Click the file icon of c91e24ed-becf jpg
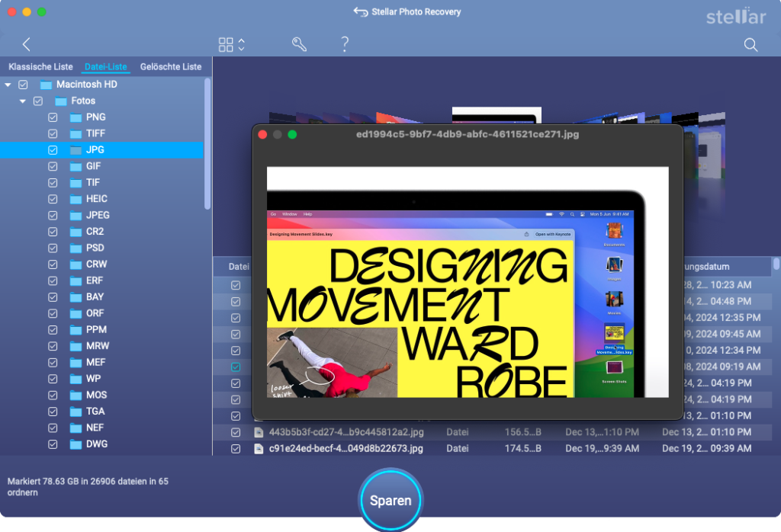Viewport: 781px width, 532px height. tap(259, 449)
